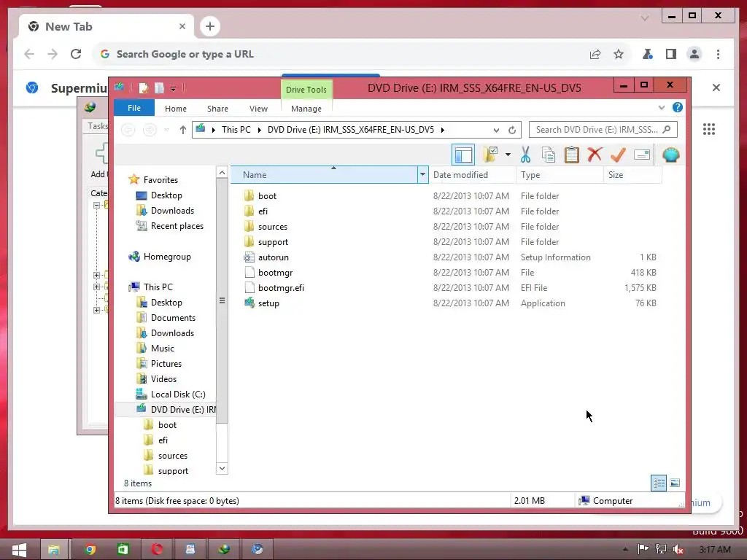Select Local Disk (C:) in navigation pane
This screenshot has width=747, height=560.
coord(178,394)
